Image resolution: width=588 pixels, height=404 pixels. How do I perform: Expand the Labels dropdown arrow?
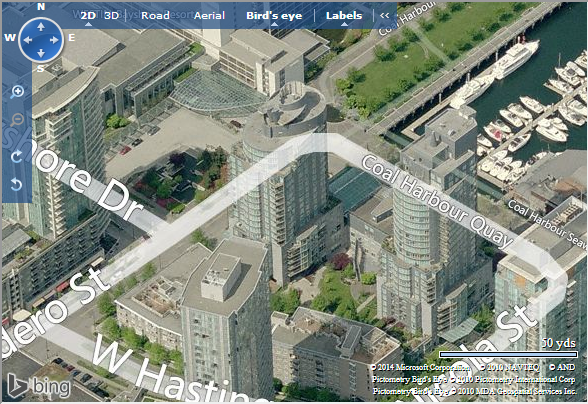coord(344,24)
